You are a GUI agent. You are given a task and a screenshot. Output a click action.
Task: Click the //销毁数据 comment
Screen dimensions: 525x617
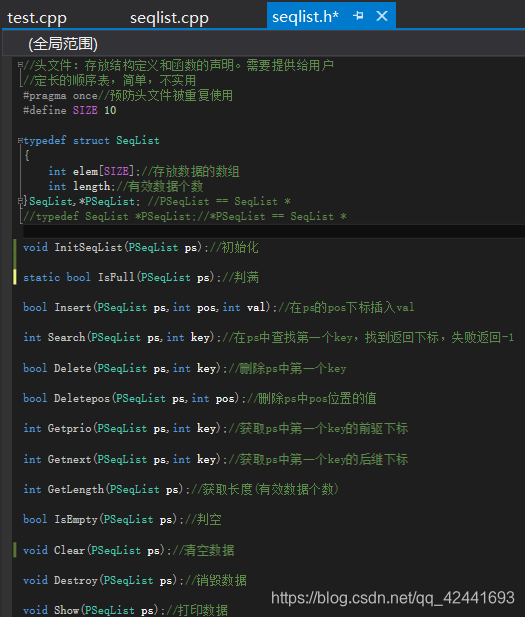[216, 580]
